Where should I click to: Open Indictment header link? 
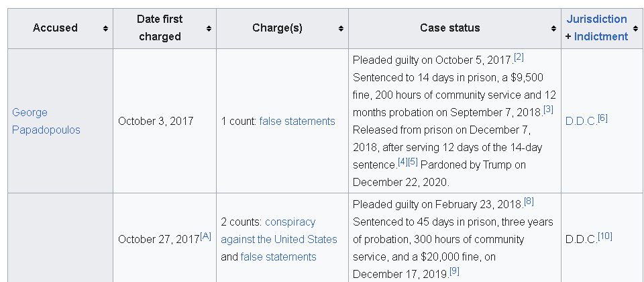click(x=601, y=36)
